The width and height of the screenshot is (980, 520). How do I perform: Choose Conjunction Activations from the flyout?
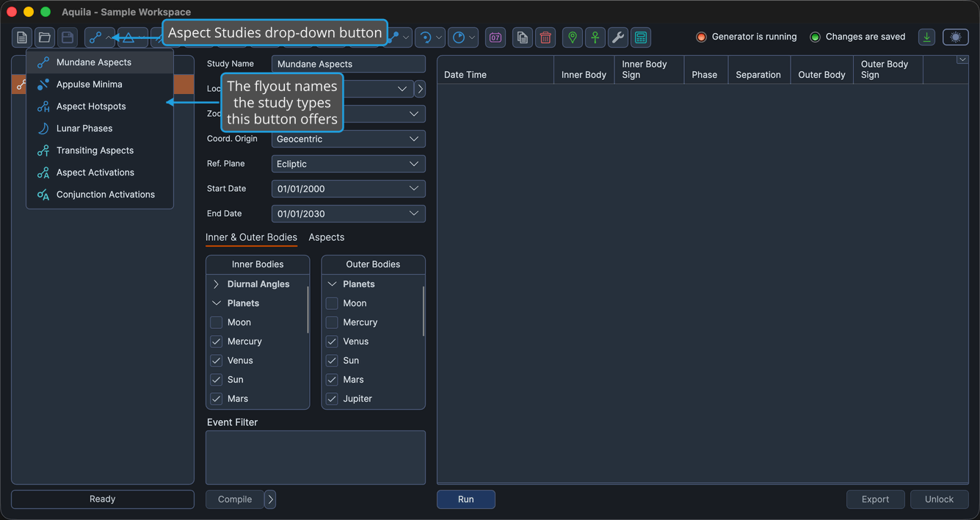click(100, 195)
